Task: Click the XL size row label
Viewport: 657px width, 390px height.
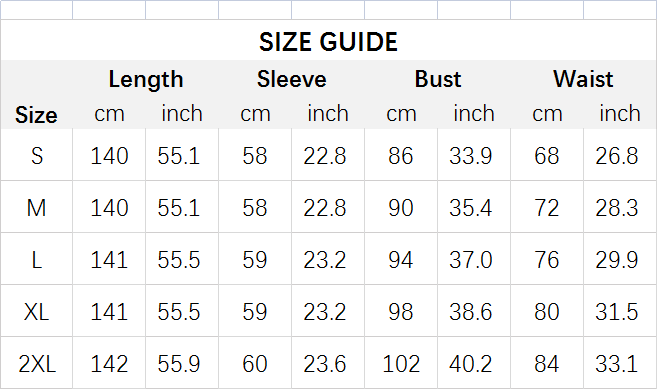Action: pos(36,311)
